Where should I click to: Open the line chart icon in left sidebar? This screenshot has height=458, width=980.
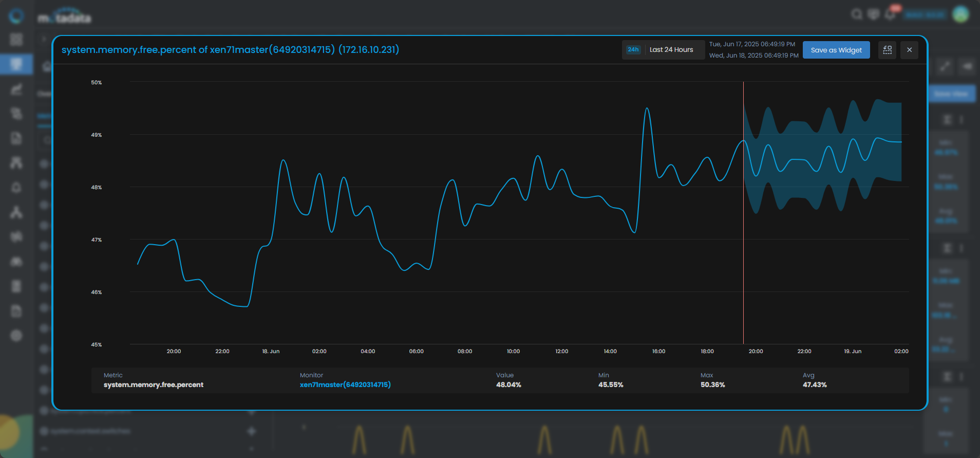(x=16, y=89)
